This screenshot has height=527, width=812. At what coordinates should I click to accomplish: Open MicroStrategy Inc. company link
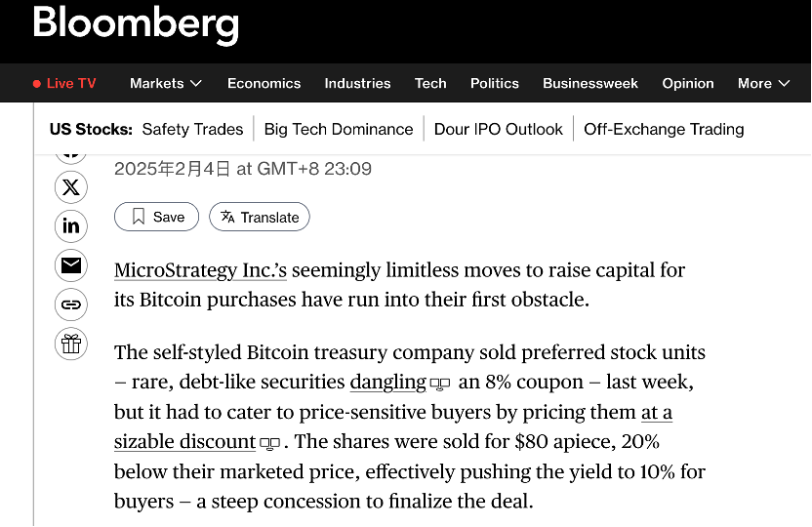coord(200,270)
